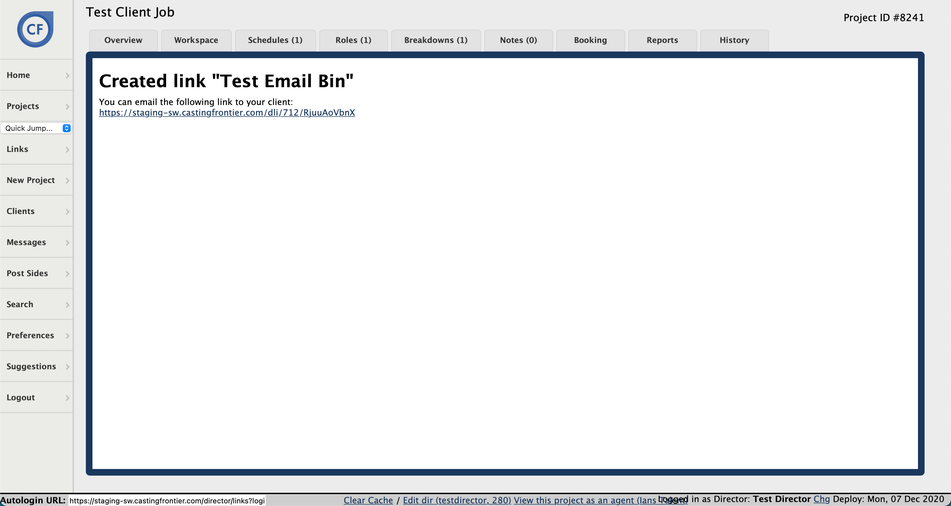
Task: Click the Autologin URL field
Action: coord(167,501)
